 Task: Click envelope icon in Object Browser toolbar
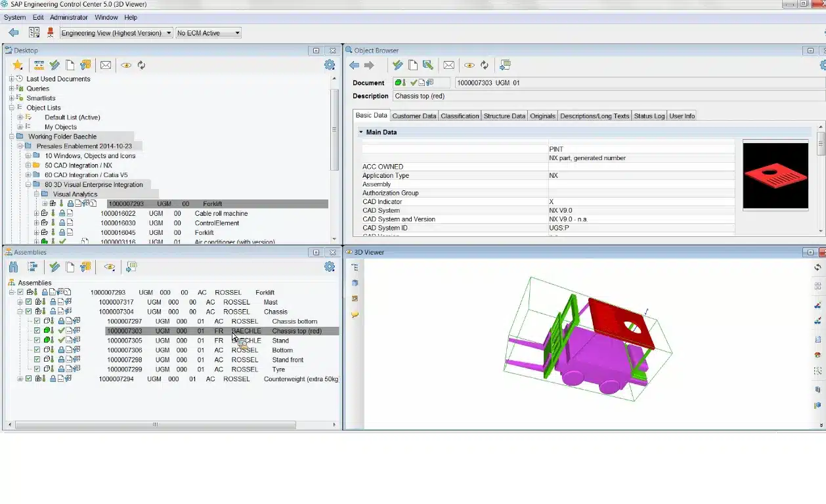[449, 65]
